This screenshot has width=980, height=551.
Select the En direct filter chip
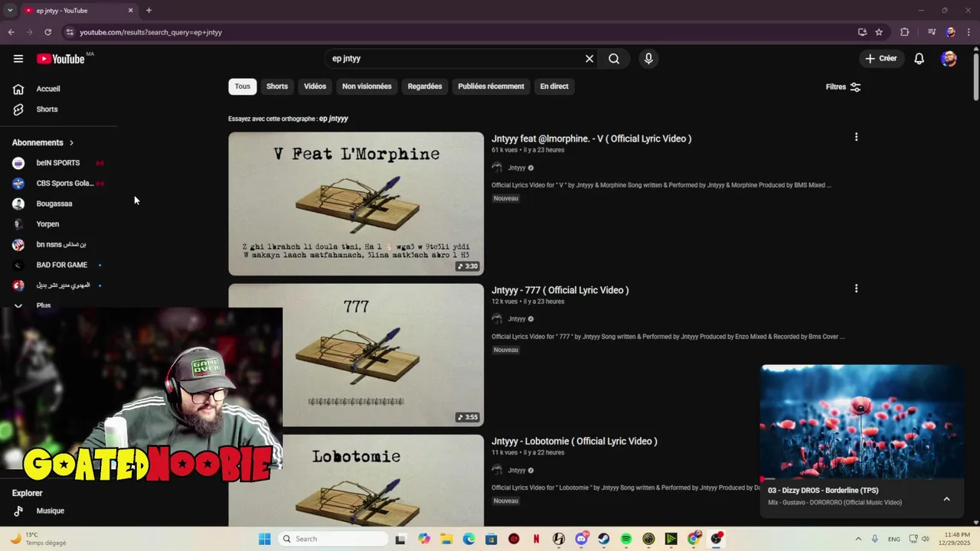pyautogui.click(x=554, y=86)
